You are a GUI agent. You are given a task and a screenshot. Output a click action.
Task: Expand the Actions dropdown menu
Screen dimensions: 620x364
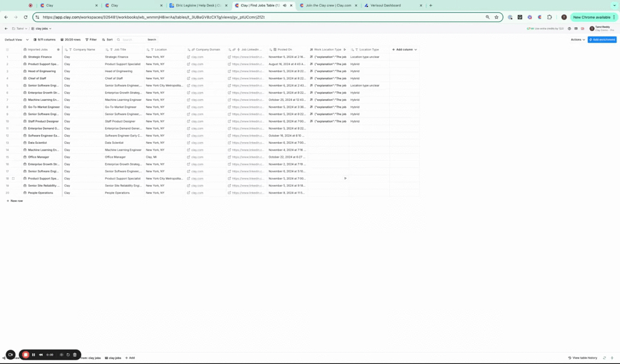tap(578, 39)
